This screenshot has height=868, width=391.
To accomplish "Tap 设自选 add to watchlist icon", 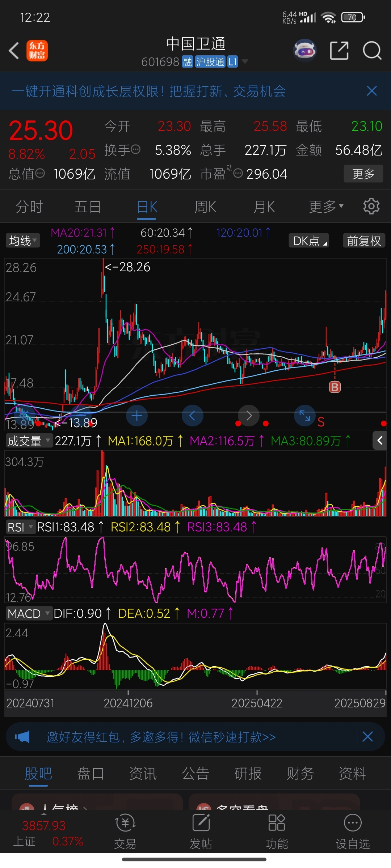I will [x=353, y=832].
